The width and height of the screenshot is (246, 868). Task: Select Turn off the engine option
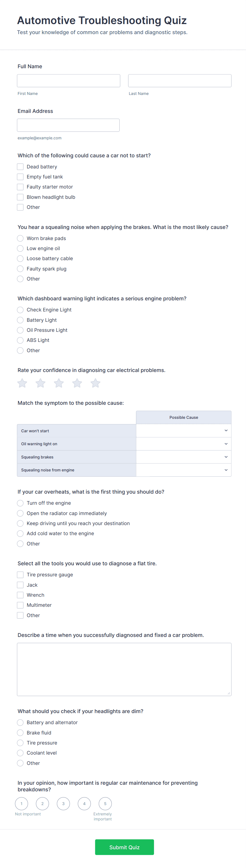tap(20, 503)
